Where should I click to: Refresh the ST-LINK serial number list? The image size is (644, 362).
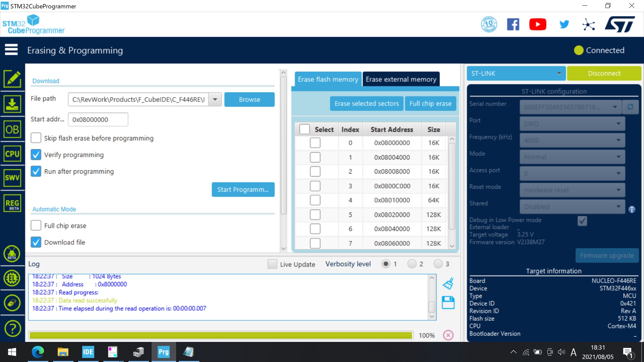pos(631,107)
